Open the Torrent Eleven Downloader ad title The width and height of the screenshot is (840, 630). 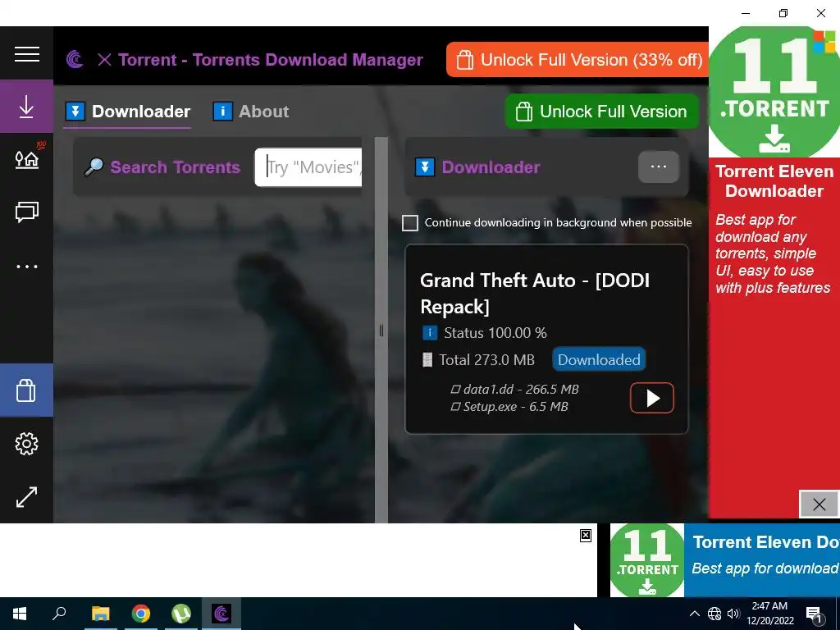click(774, 181)
